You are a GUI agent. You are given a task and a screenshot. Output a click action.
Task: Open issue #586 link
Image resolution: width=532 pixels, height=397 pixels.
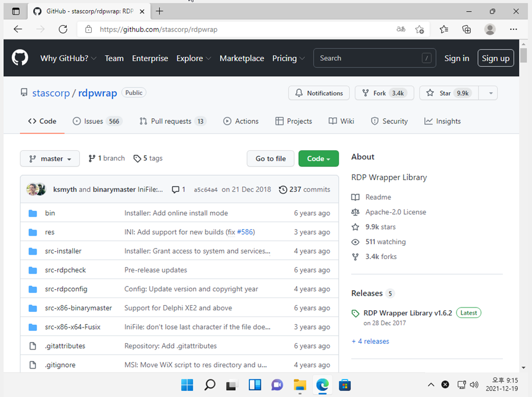click(245, 232)
